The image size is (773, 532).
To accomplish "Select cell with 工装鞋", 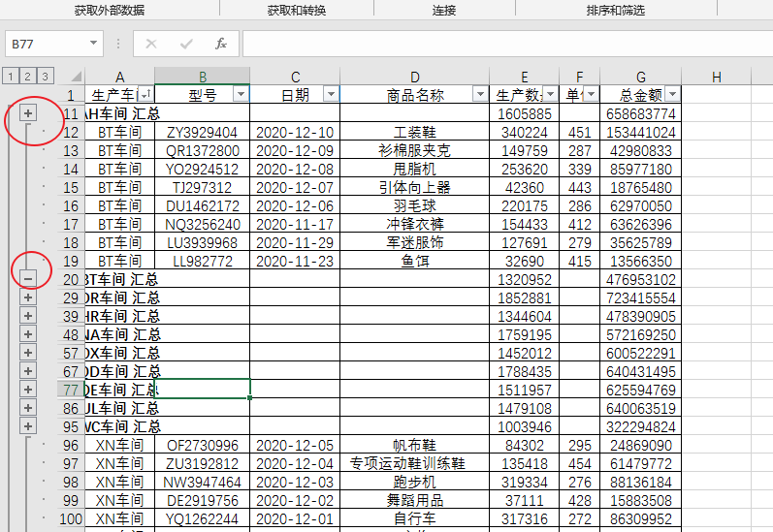I will pos(414,132).
